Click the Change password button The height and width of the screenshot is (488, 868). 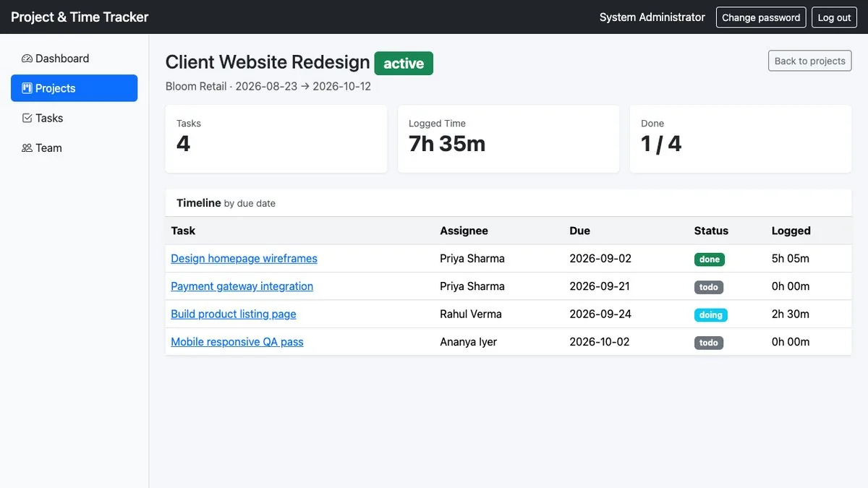(x=761, y=17)
